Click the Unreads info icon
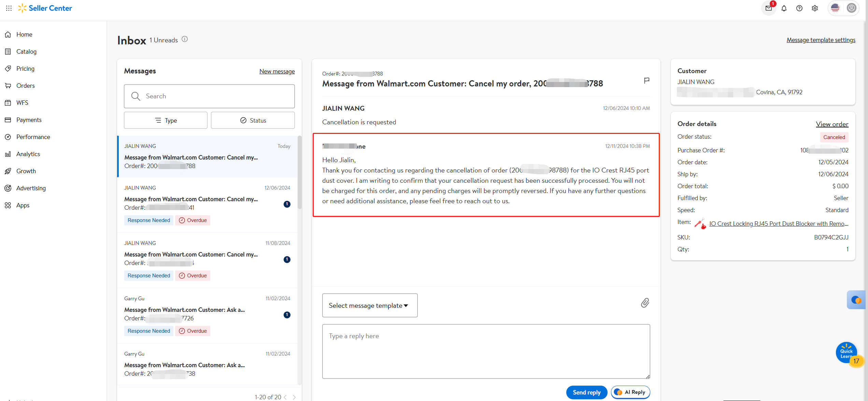The height and width of the screenshot is (401, 868). click(x=185, y=39)
